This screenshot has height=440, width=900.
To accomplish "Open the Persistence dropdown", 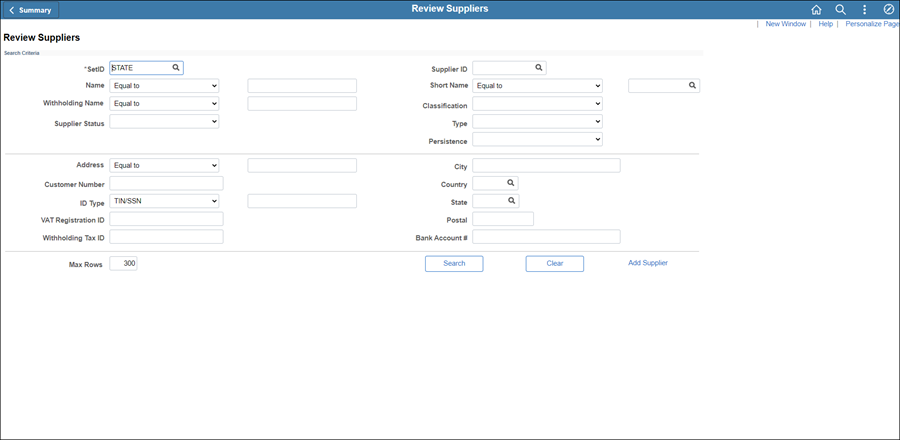I will tap(537, 140).
